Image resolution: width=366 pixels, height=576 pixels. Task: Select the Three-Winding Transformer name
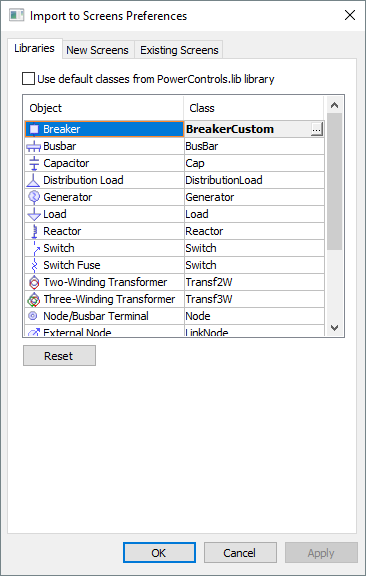pyautogui.click(x=109, y=299)
